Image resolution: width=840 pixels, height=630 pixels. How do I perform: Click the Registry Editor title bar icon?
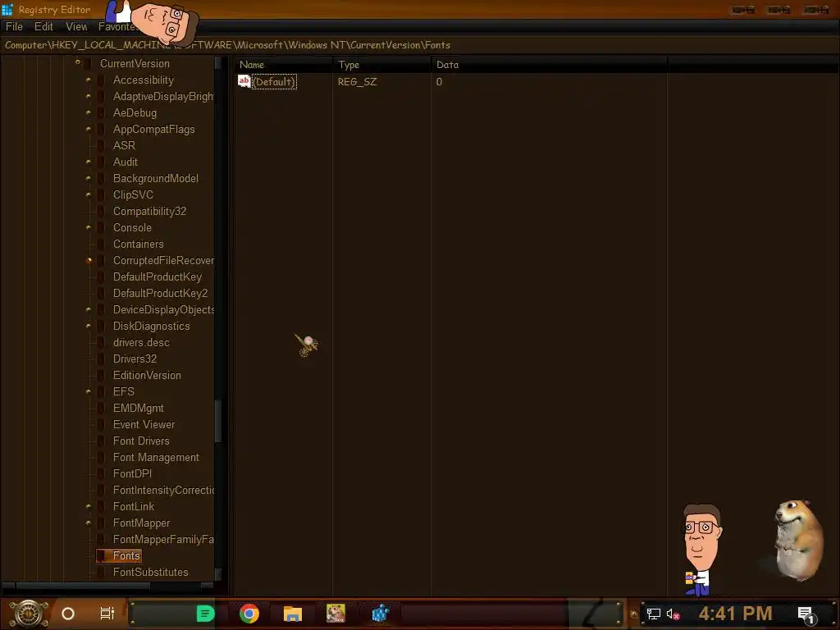click(7, 9)
